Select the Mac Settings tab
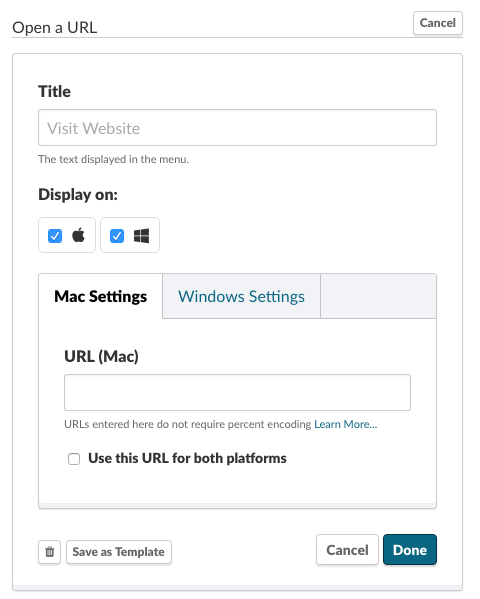480x599 pixels. pyautogui.click(x=101, y=296)
